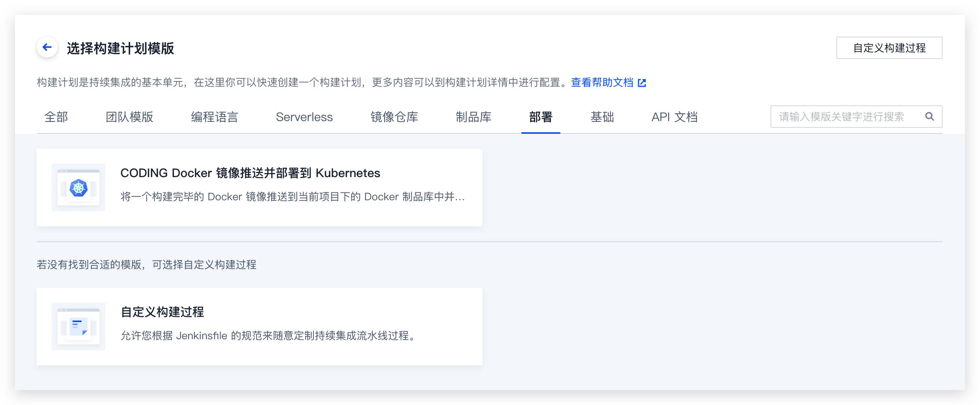Screen dimensions: 980x405
Task: Open the Serverless tab
Action: point(304,117)
